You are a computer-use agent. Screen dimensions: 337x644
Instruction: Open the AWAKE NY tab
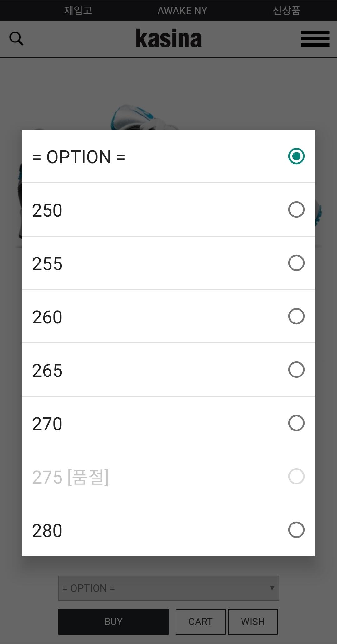(182, 11)
